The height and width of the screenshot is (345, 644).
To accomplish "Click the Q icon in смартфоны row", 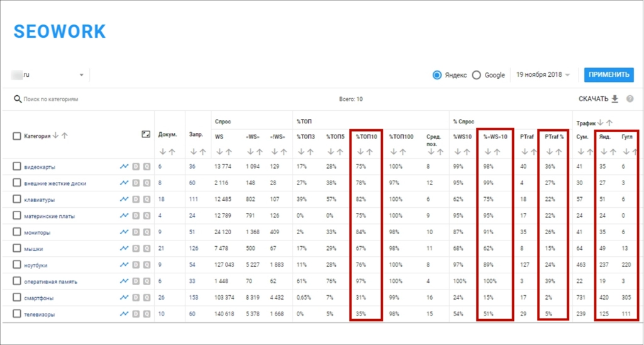I will [146, 298].
